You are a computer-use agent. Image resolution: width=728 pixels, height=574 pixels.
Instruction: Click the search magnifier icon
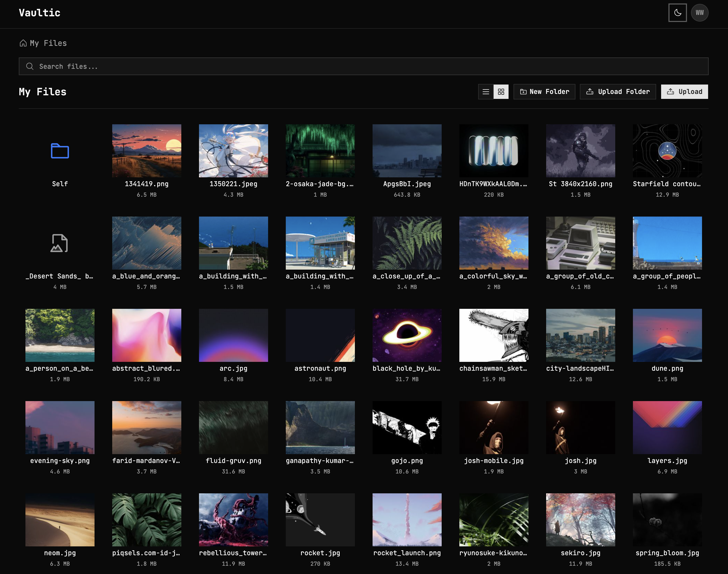click(30, 67)
